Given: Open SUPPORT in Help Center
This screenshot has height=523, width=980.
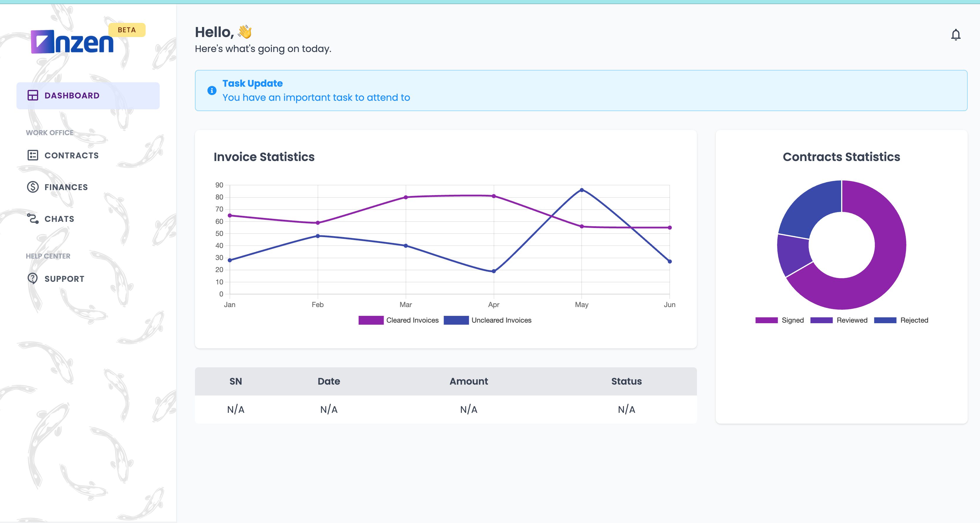Looking at the screenshot, I should point(64,279).
